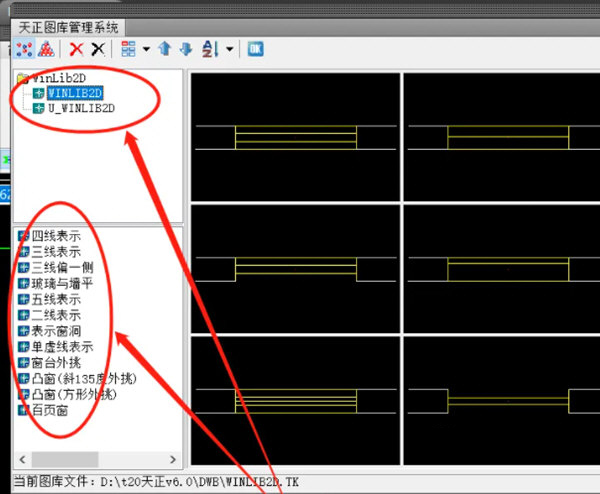Click the red X delete icon
600x494 pixels.
click(x=77, y=49)
